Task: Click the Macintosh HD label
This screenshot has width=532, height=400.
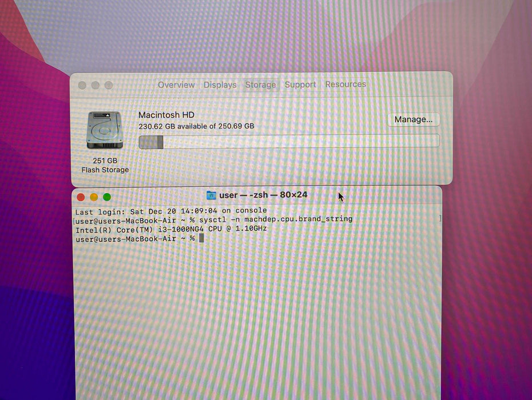Action: coord(166,115)
